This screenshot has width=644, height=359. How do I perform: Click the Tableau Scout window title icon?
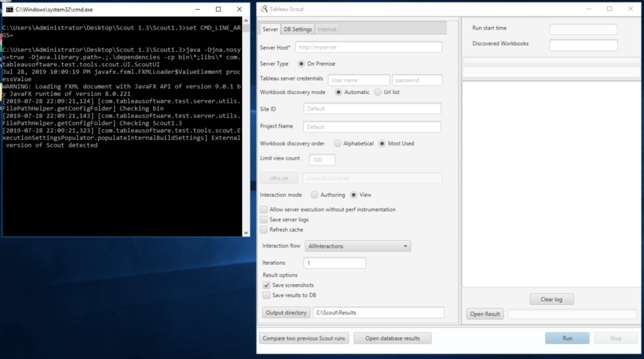tap(264, 9)
